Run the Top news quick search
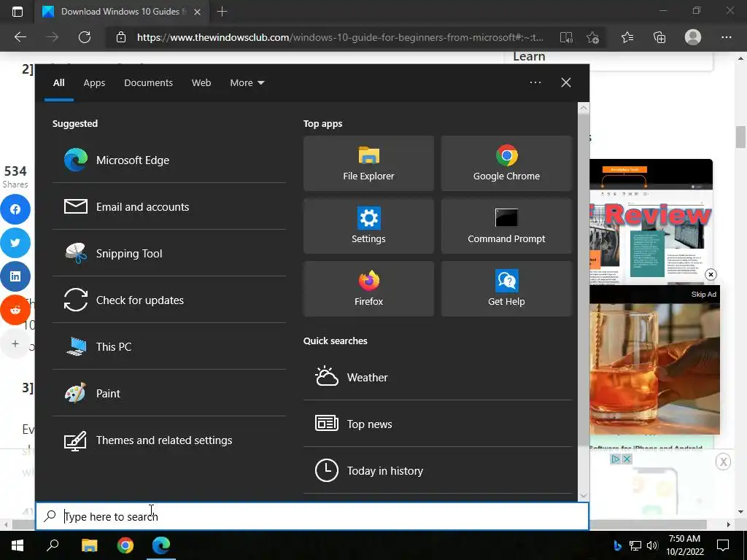Viewport: 747px width, 560px height. click(x=438, y=424)
